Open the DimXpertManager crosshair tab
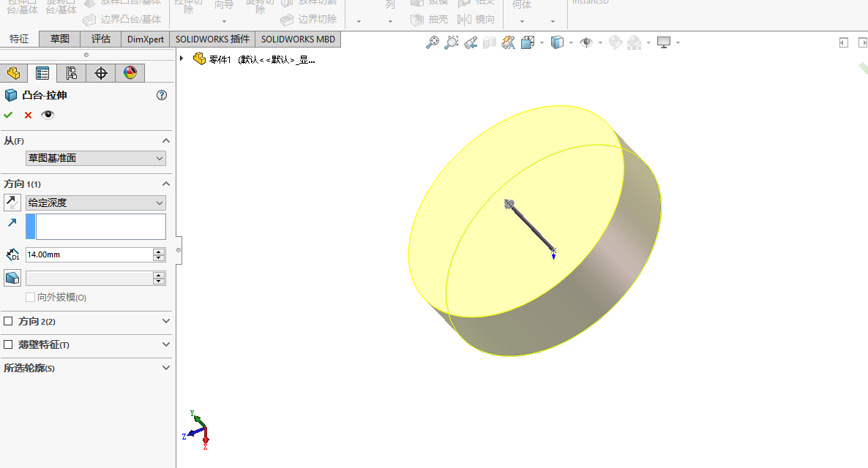The width and height of the screenshot is (868, 468). coord(101,72)
